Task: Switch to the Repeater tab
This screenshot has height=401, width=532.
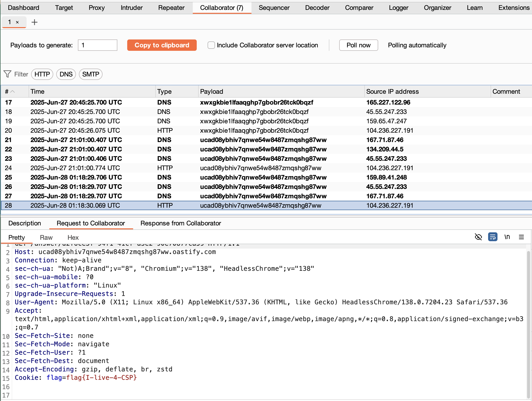Action: click(171, 8)
